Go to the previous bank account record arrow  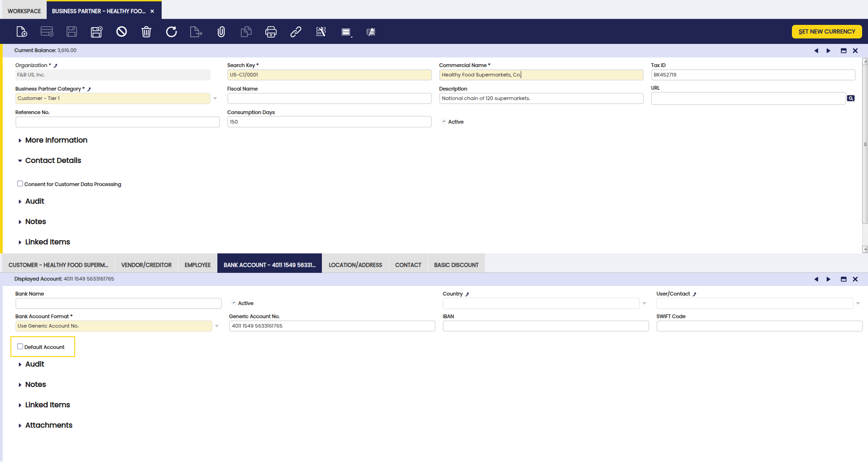pos(816,279)
